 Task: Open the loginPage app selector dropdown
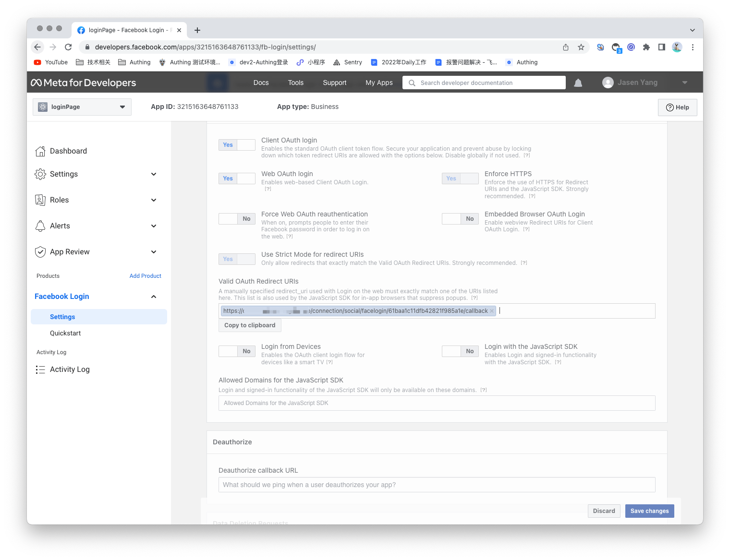pos(82,107)
